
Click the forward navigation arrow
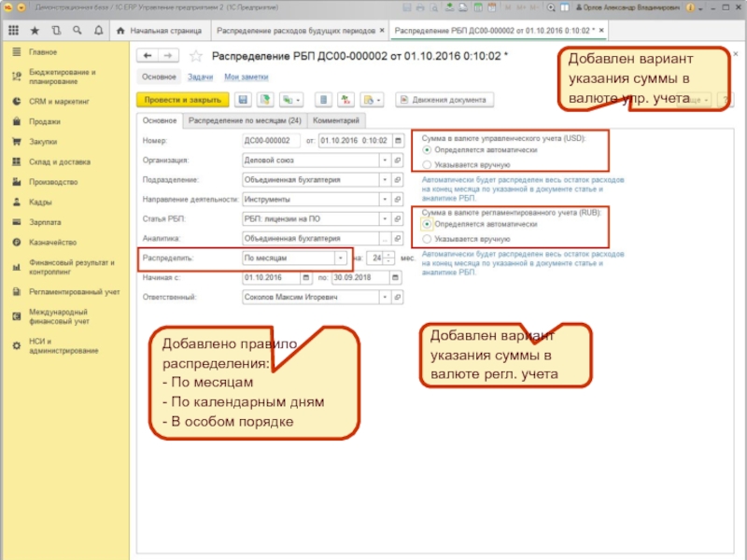pos(168,56)
